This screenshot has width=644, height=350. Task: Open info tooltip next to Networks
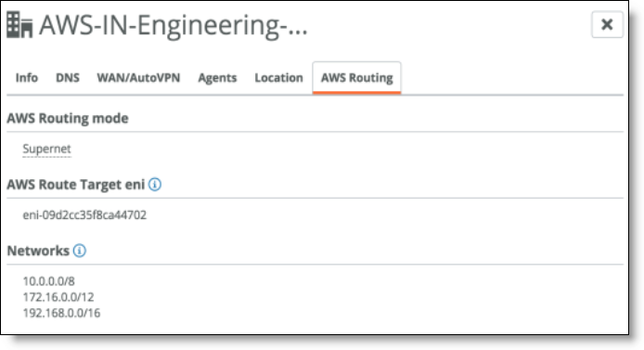click(79, 251)
